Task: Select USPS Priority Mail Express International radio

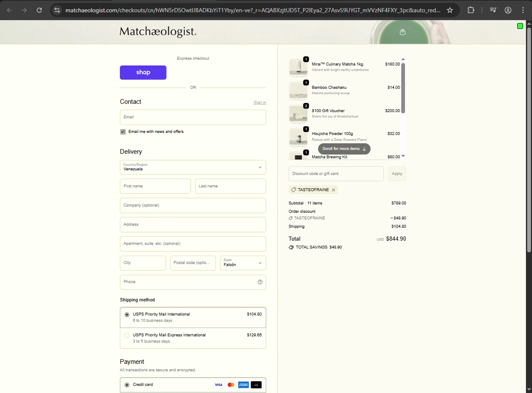Action: pos(127,335)
